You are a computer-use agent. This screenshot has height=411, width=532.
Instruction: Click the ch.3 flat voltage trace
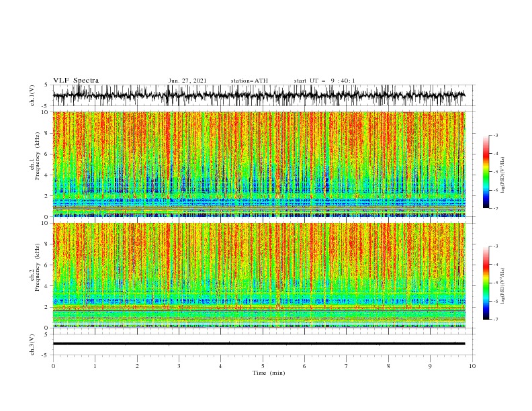click(259, 344)
